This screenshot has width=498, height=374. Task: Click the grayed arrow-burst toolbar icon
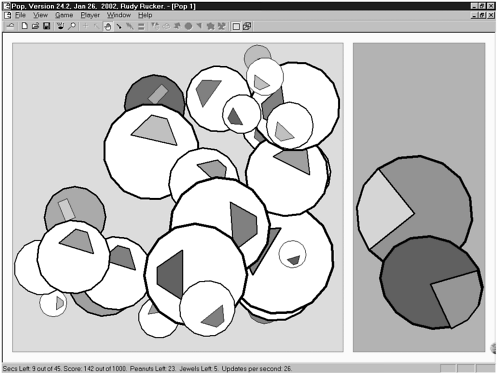[x=177, y=26]
